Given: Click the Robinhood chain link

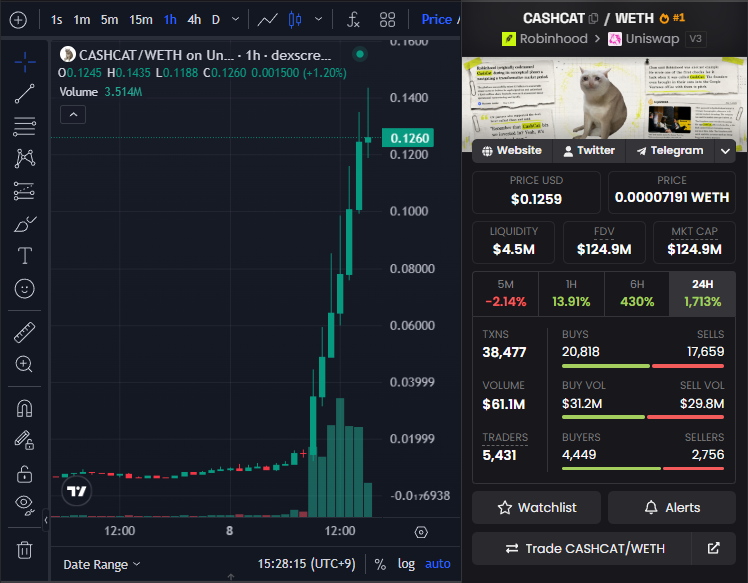Looking at the screenshot, I should (545, 39).
